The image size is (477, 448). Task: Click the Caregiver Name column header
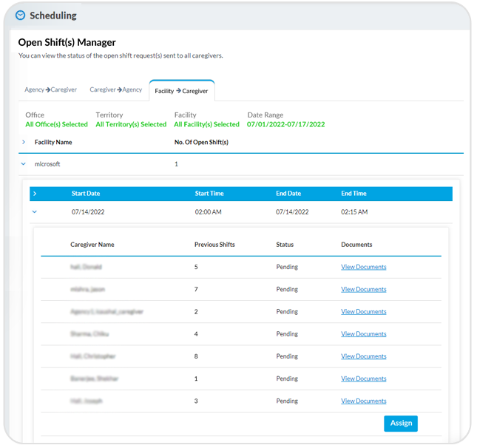point(92,245)
